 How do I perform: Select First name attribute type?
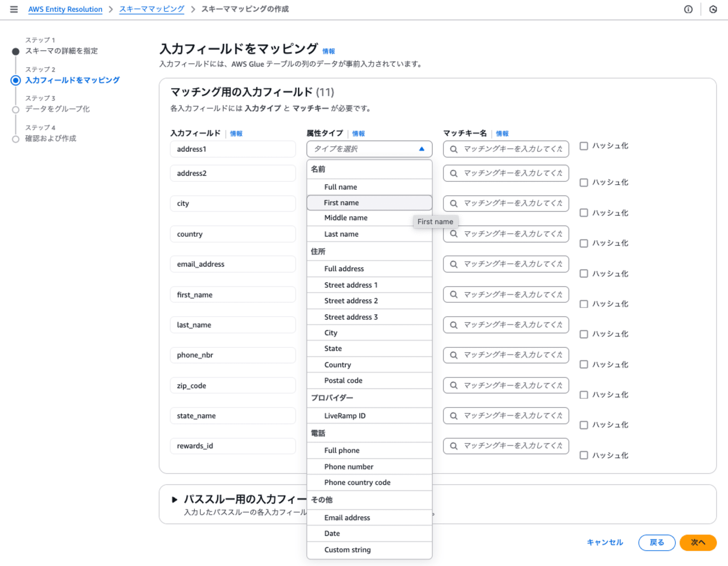pos(369,203)
